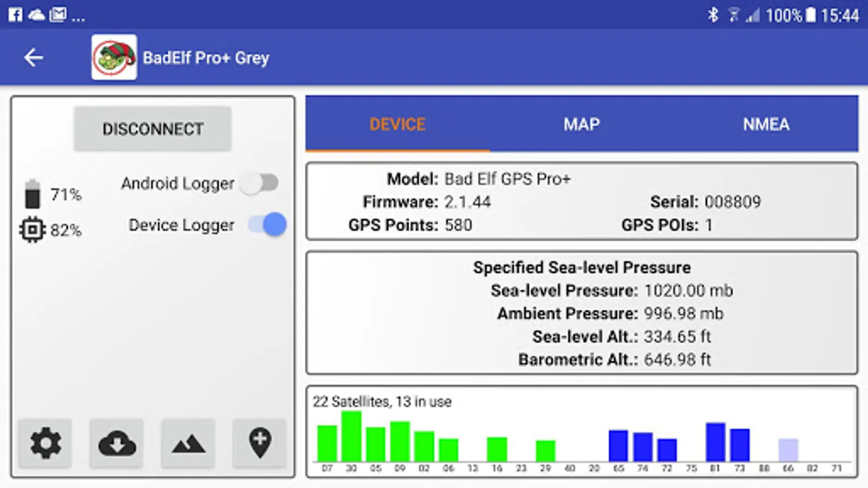Select the green signal bar for satellite 16
This screenshot has height=488, width=868.
pyautogui.click(x=497, y=450)
